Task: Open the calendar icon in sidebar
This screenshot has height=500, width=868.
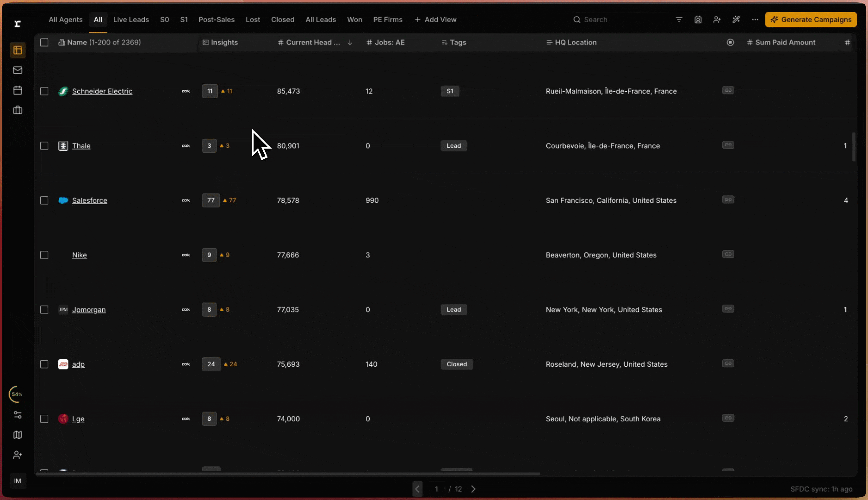Action: pos(18,90)
